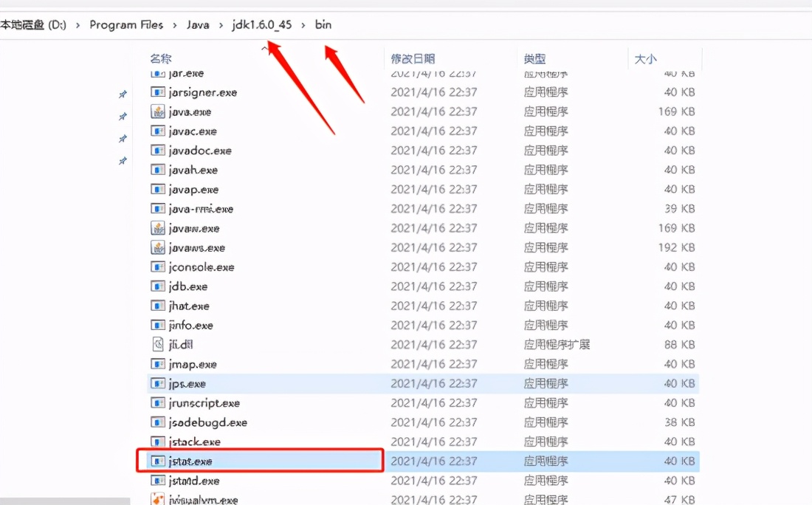The width and height of the screenshot is (812, 505).
Task: Click the file name jstat.exe
Action: (190, 461)
